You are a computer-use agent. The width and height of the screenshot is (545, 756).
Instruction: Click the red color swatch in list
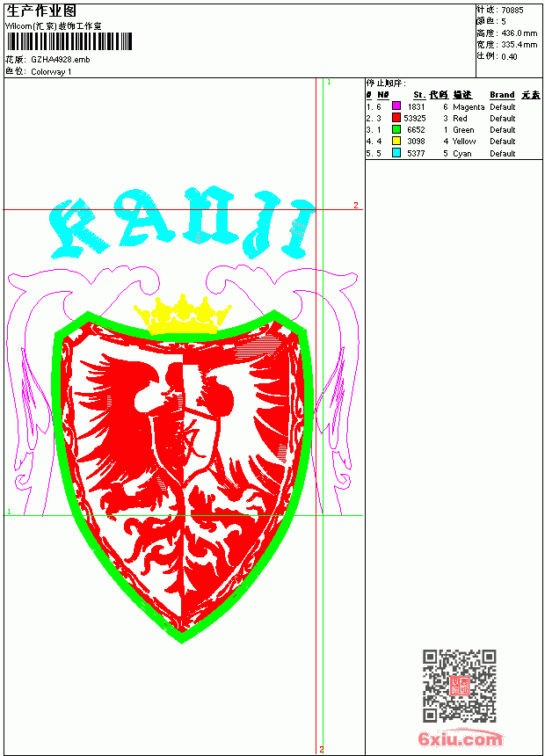click(396, 117)
